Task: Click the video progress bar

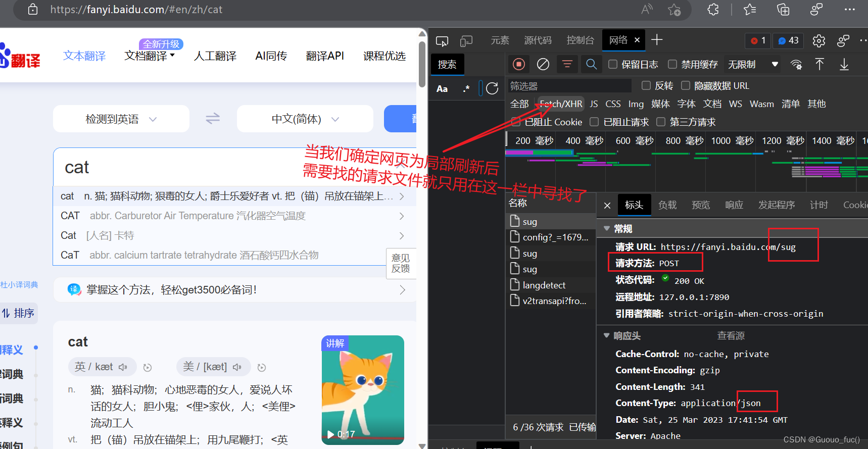Action: click(x=363, y=438)
